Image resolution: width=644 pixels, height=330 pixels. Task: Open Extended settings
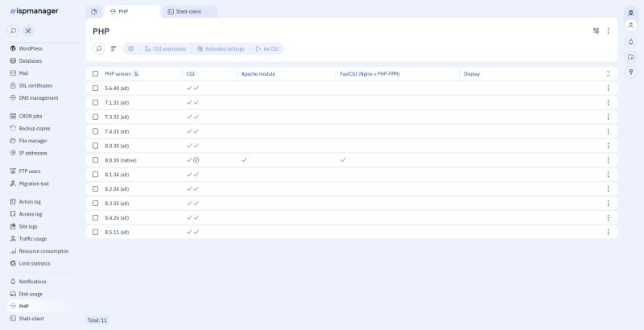point(221,48)
